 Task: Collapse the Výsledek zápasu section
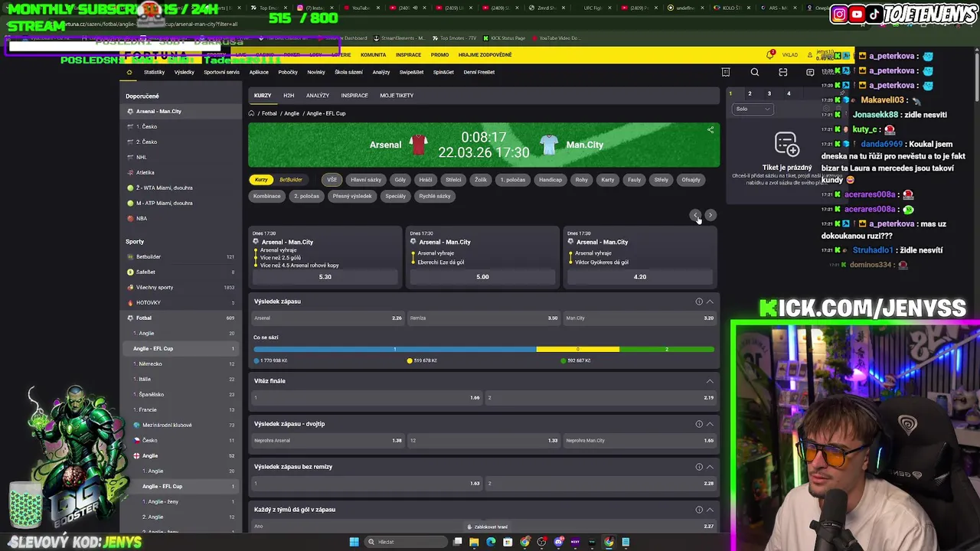pos(710,302)
